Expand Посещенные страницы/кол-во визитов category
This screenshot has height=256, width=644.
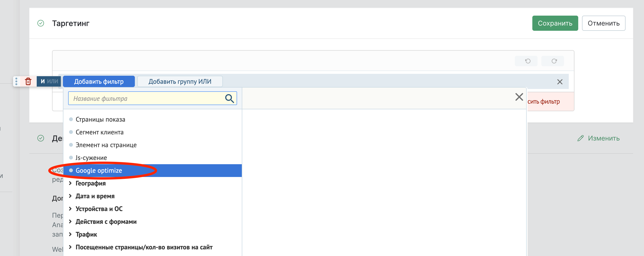pyautogui.click(x=70, y=247)
